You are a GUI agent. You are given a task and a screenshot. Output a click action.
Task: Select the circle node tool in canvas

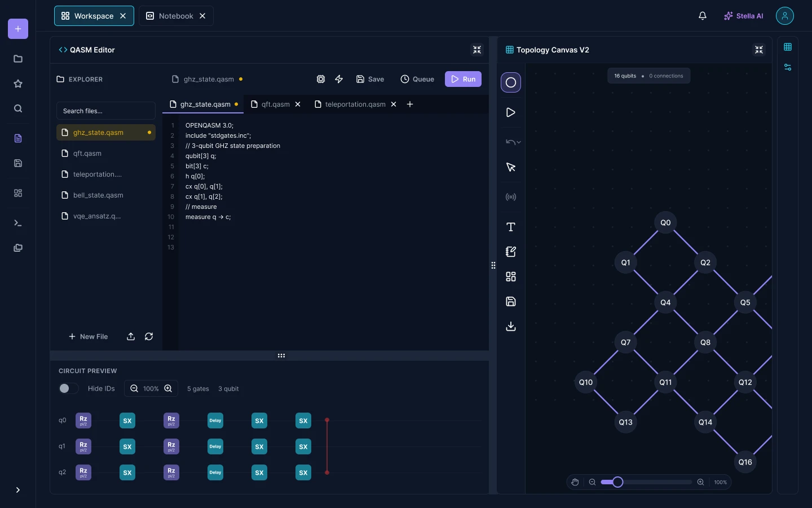click(x=511, y=82)
